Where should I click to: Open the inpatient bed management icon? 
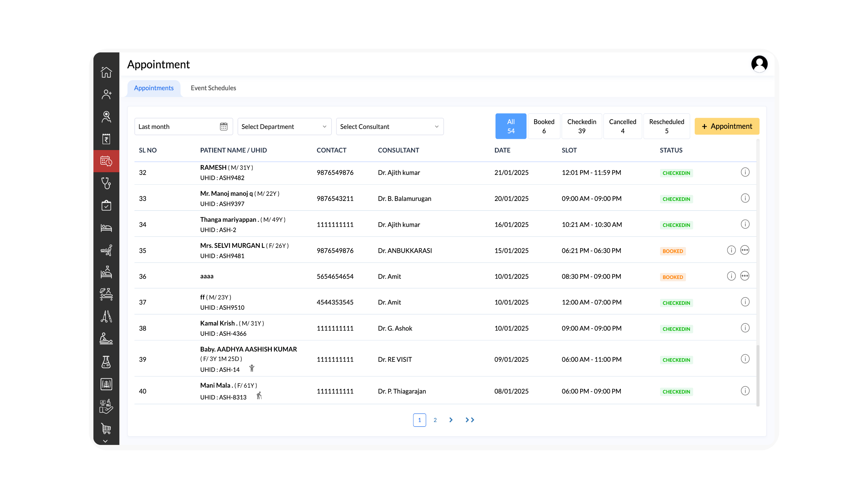click(106, 228)
